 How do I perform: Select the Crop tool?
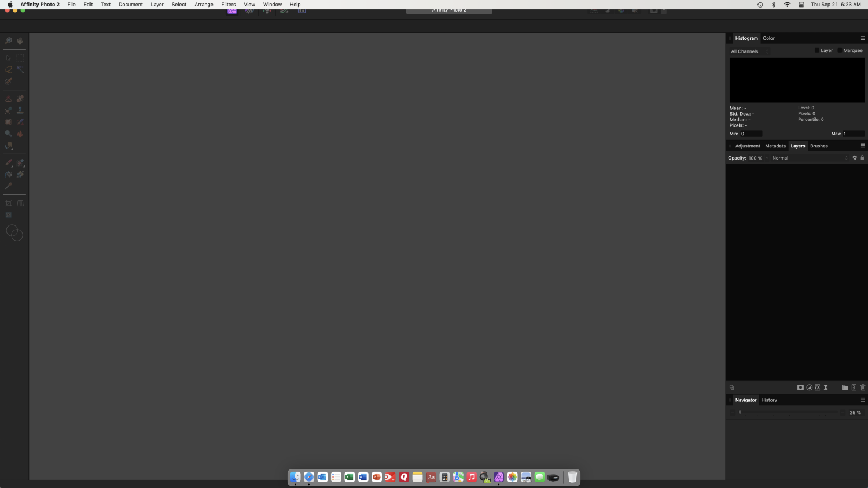(8, 203)
